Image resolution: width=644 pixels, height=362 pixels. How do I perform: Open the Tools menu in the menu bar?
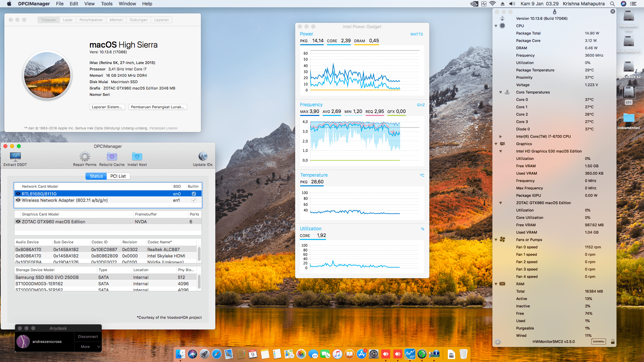[x=106, y=4]
